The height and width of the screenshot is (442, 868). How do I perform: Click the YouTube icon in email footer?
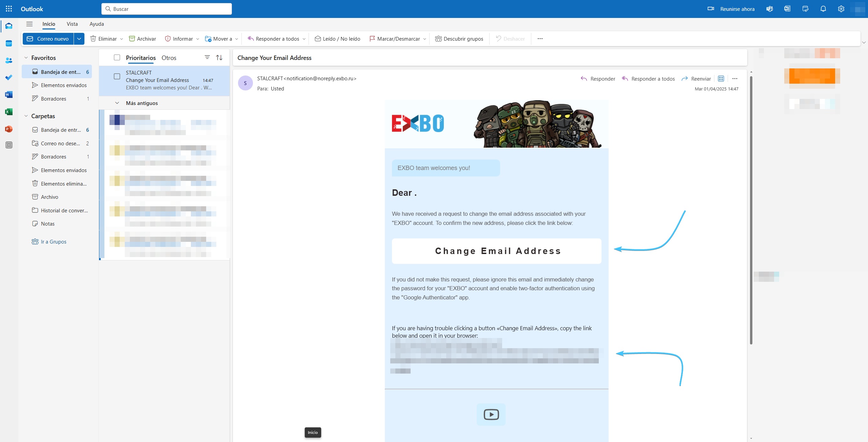pyautogui.click(x=491, y=414)
